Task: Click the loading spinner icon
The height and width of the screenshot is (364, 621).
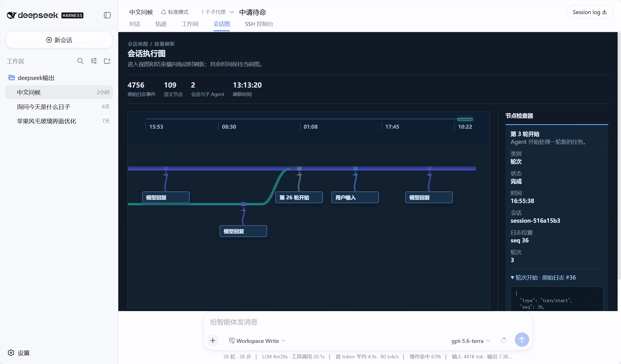Action: coord(504,341)
